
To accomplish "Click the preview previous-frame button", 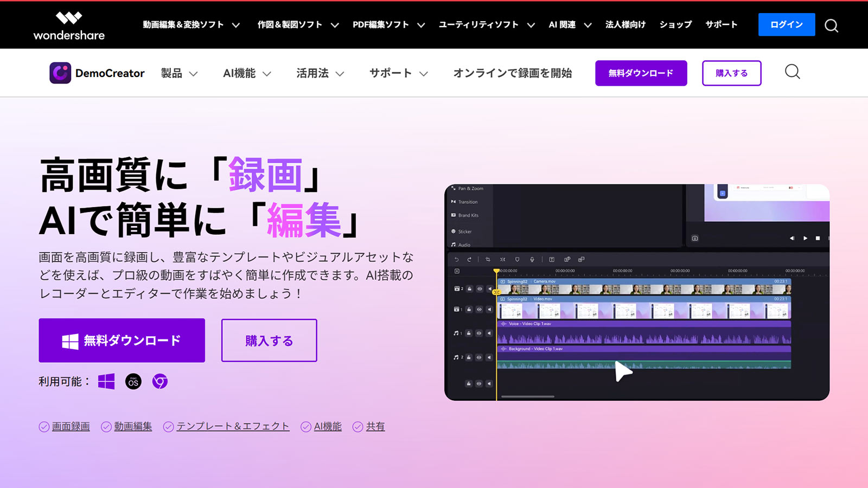I will pos(792,238).
